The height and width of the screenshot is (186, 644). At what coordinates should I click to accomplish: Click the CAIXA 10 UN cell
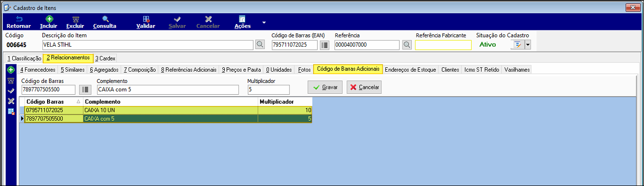pyautogui.click(x=170, y=110)
